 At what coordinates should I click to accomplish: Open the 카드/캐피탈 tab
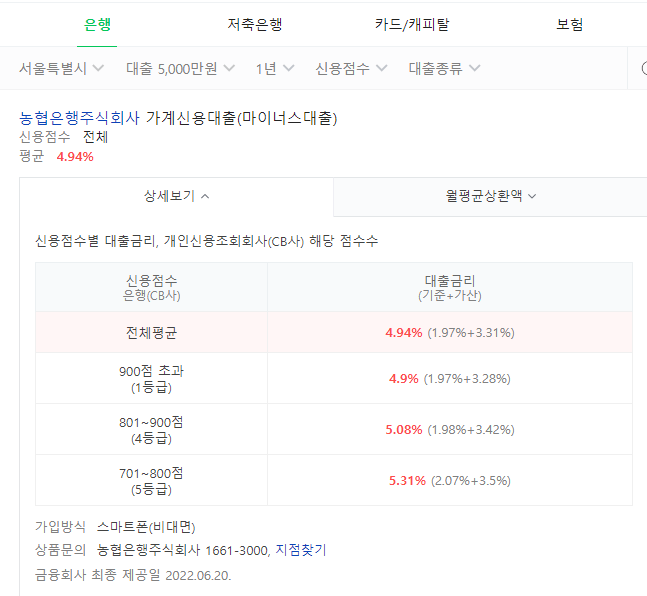click(x=412, y=25)
